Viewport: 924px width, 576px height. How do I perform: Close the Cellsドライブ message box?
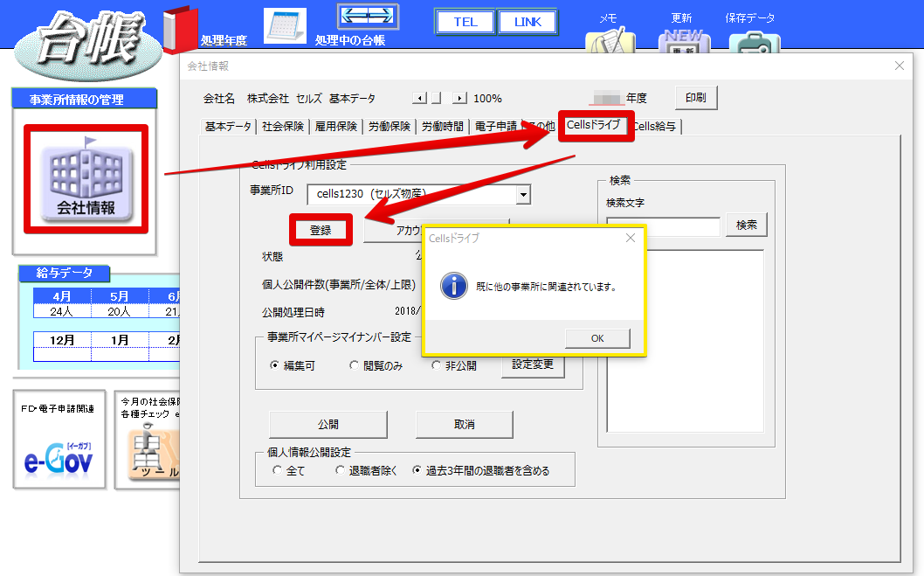630,238
